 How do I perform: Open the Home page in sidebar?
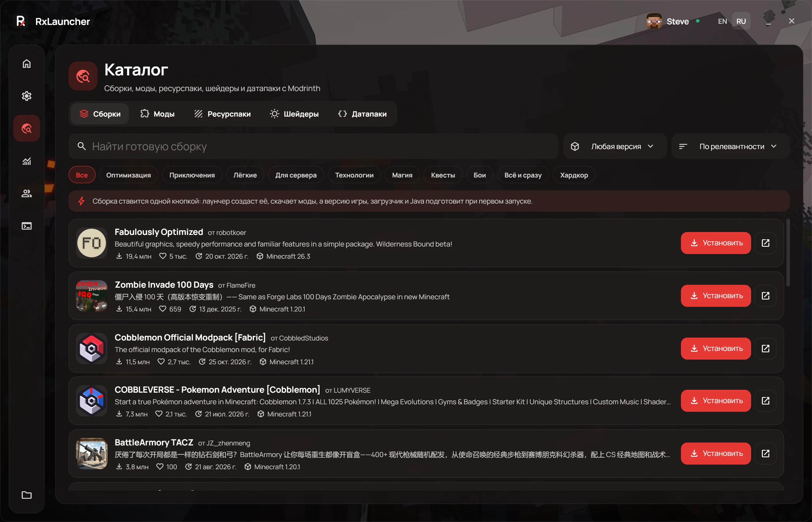tap(26, 64)
